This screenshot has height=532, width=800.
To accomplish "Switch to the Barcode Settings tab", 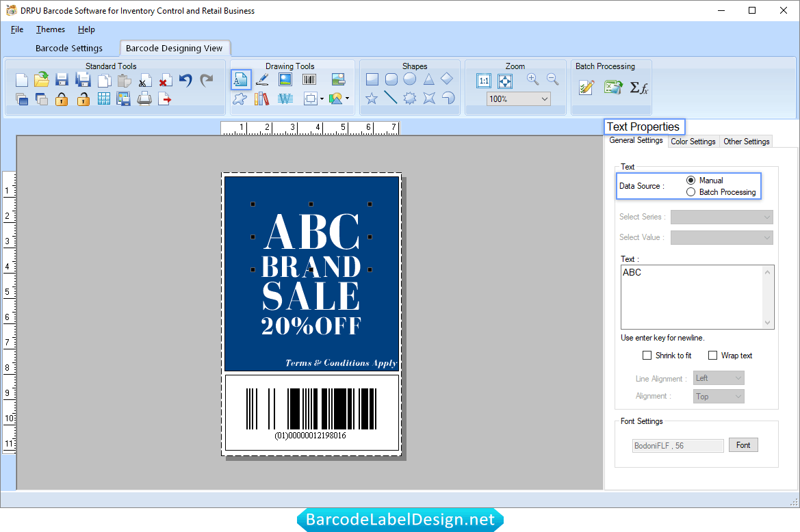I will [69, 49].
